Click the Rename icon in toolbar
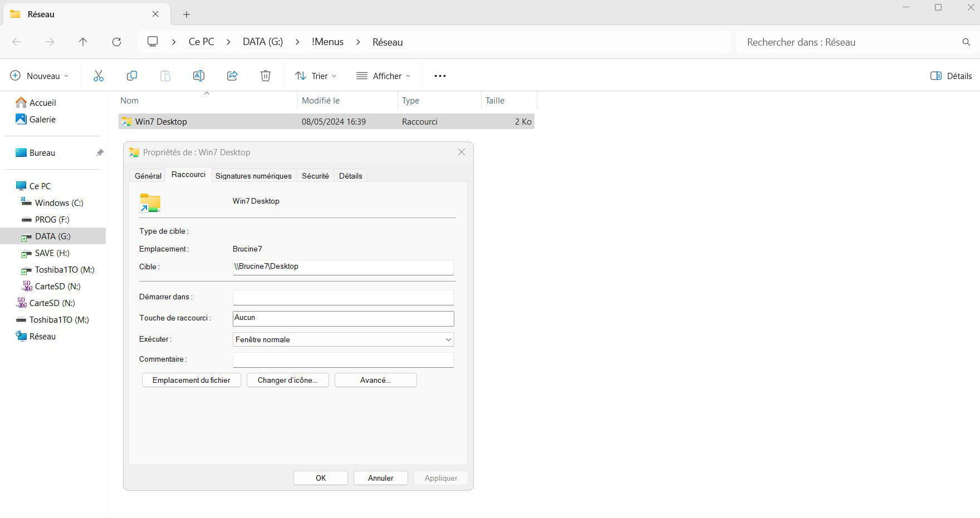This screenshot has height=518, width=980. click(x=199, y=76)
